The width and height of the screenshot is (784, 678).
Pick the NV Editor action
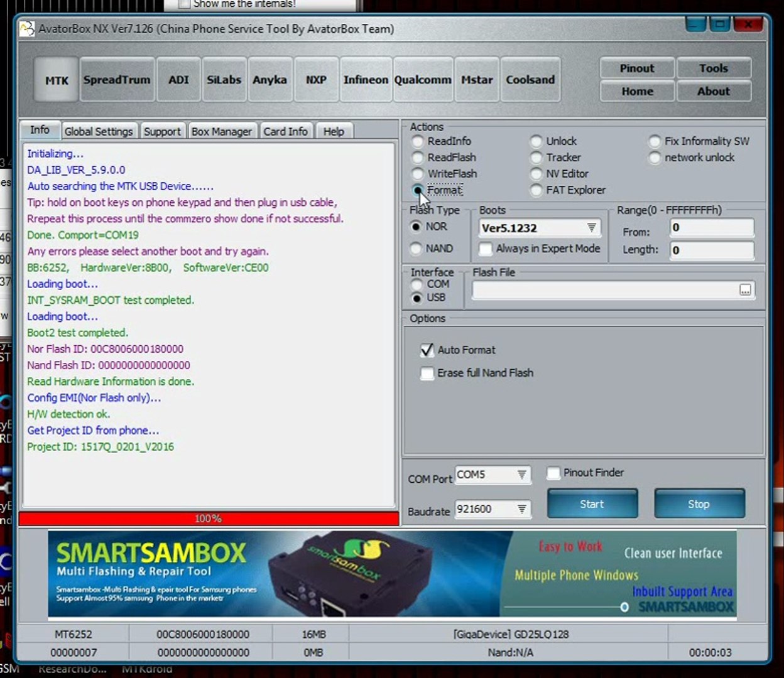pyautogui.click(x=560, y=174)
